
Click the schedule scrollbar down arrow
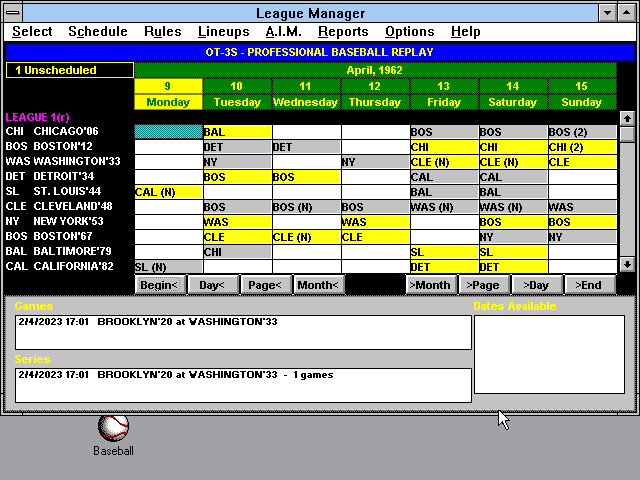point(627,264)
